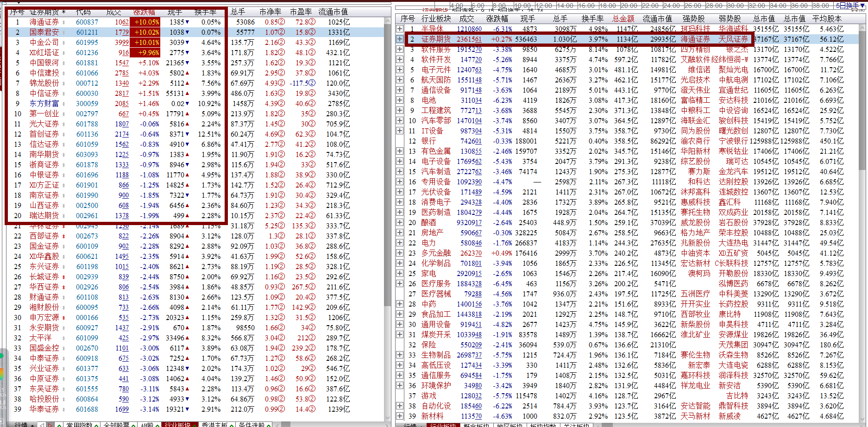This screenshot has width=868, height=427.
Task: Expand the 生物制品 sector row
Action: coord(400,355)
